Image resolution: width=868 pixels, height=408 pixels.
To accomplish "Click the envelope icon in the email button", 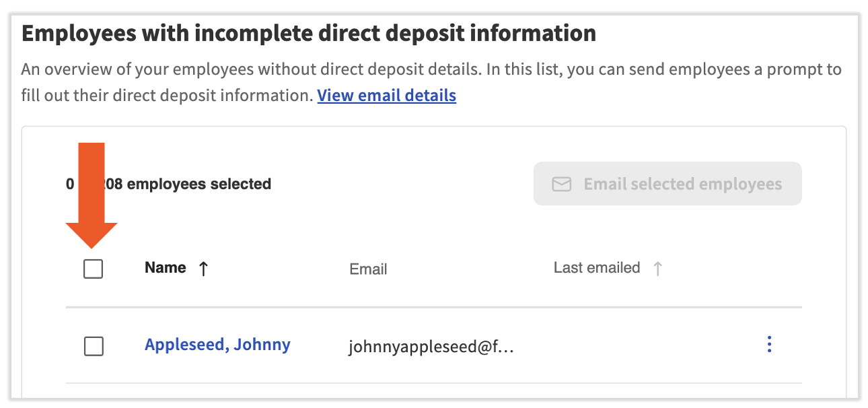I will [x=561, y=184].
